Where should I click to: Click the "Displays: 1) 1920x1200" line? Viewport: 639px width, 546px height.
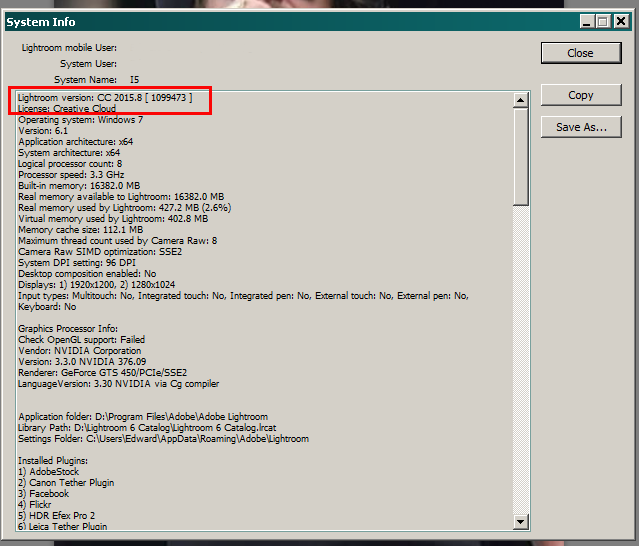click(x=96, y=285)
